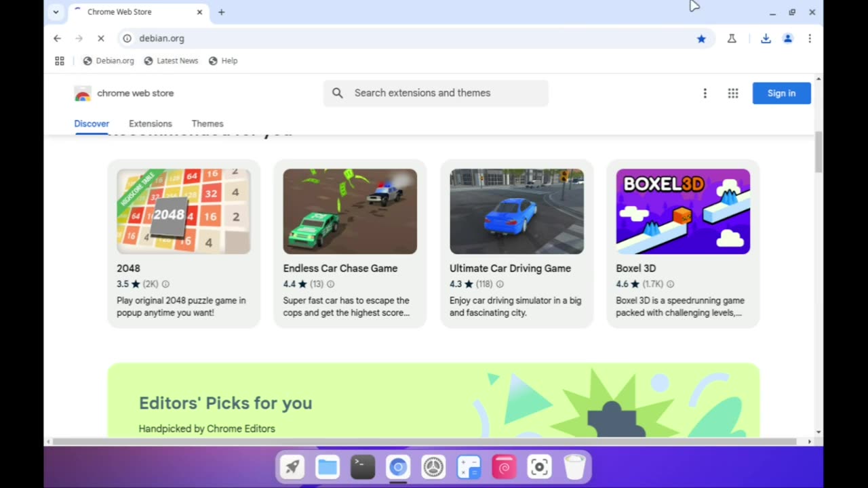Viewport: 868px width, 488px height.
Task: Click 'Super fast car has to escape' description
Action: point(347,307)
